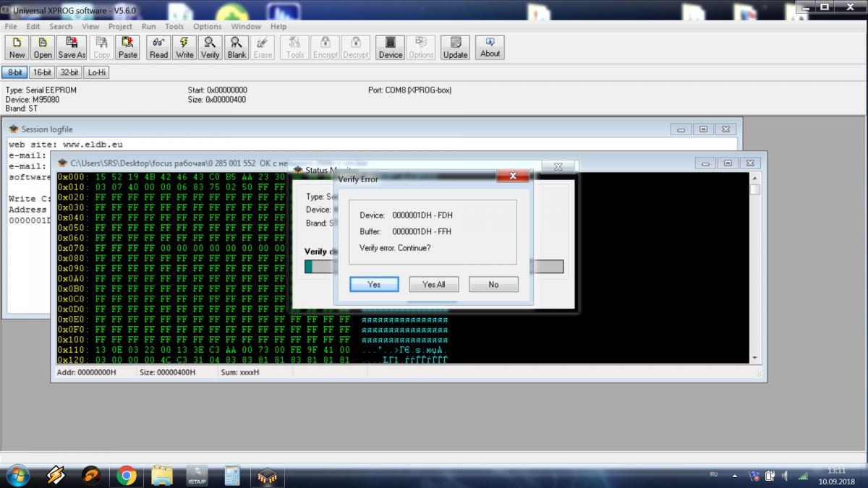
Task: Switch to 16-bit view mode
Action: (42, 72)
